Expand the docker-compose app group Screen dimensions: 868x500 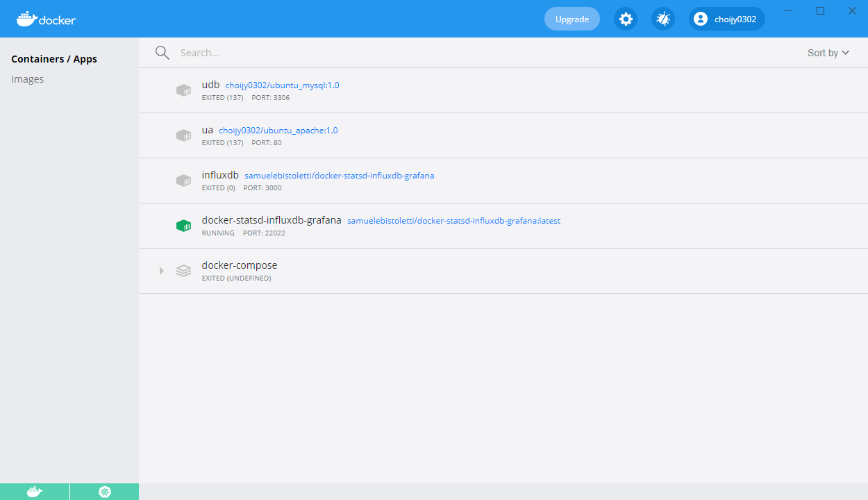[161, 271]
